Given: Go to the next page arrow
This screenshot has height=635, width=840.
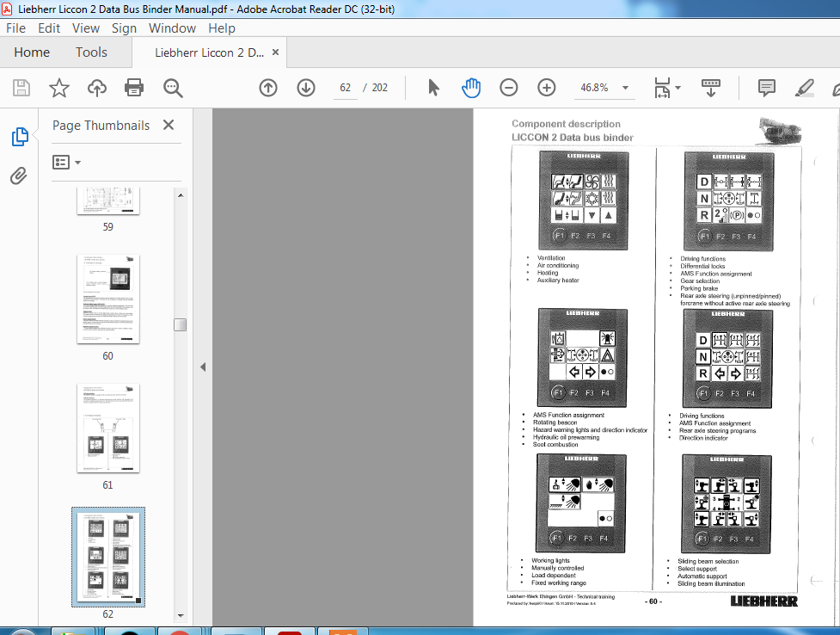Looking at the screenshot, I should pos(306,88).
